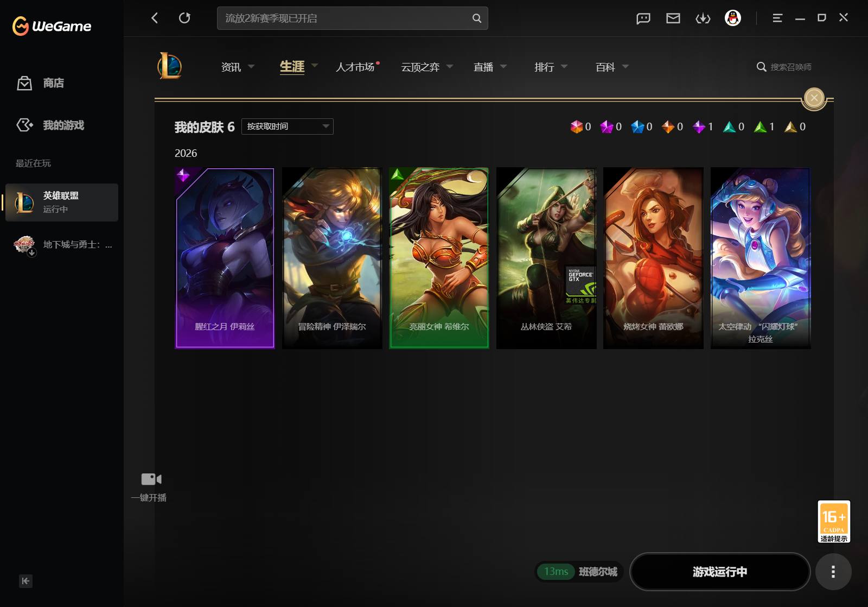Click the 13ms 班德尔城 server indicator
This screenshot has width=868, height=607.
579,572
